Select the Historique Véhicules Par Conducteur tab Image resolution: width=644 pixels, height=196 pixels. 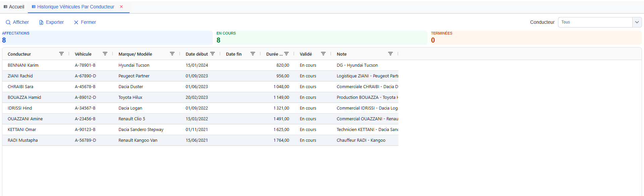click(x=75, y=7)
